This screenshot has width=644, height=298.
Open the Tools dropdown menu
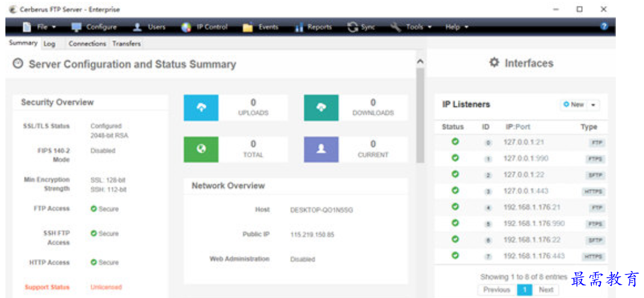(x=411, y=27)
